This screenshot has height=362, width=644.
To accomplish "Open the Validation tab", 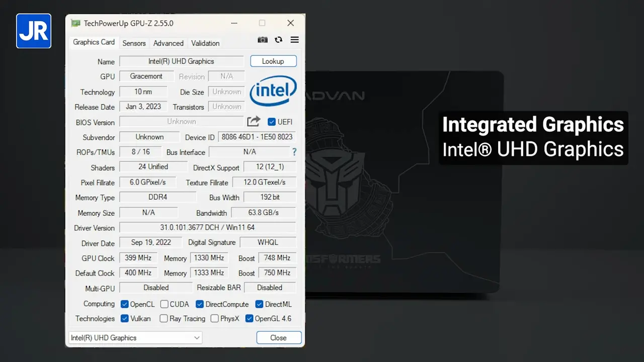I will [205, 43].
